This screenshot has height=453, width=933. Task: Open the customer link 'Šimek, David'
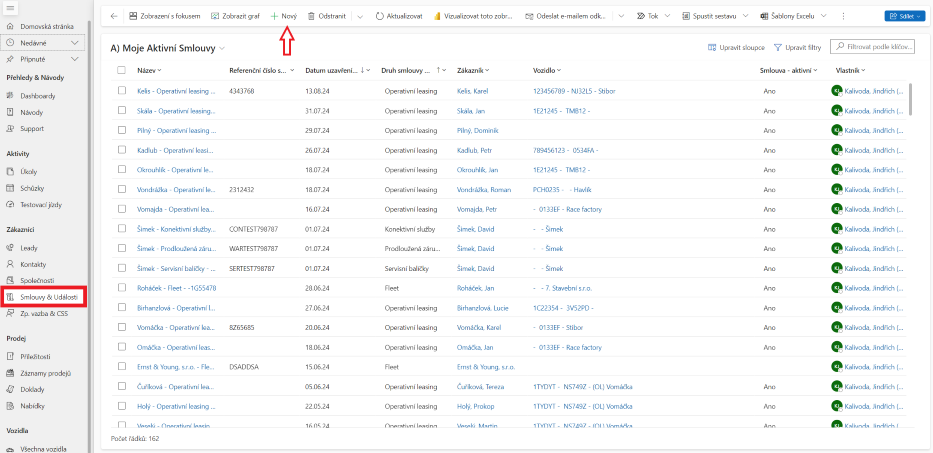[476, 228]
